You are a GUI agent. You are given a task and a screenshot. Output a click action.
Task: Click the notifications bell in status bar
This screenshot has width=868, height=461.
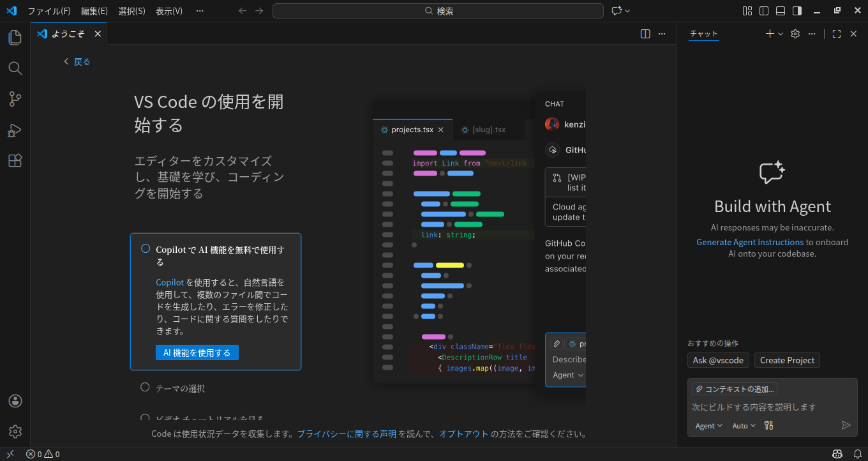857,454
